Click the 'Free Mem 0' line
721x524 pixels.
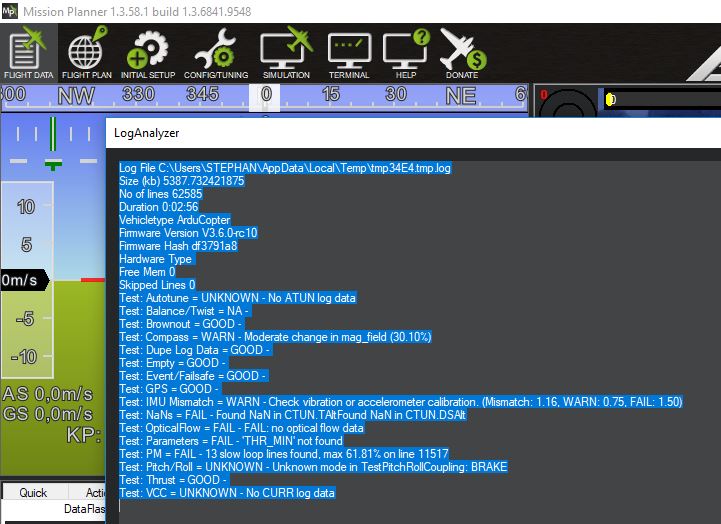pos(147,272)
